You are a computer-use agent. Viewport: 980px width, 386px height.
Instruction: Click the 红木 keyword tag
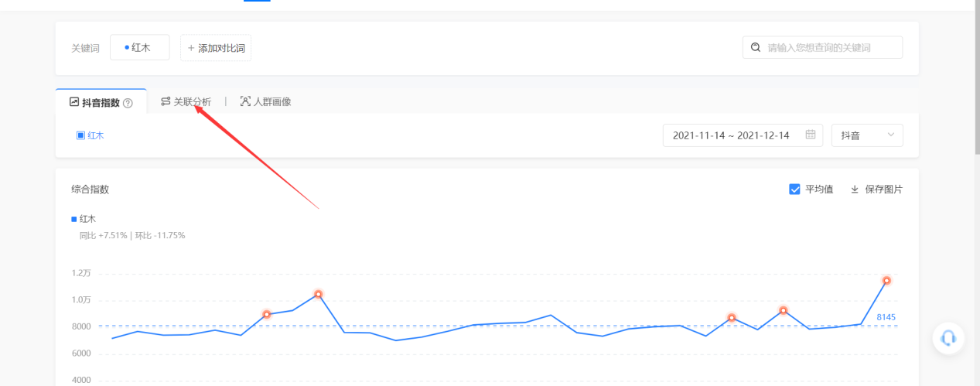coord(140,48)
